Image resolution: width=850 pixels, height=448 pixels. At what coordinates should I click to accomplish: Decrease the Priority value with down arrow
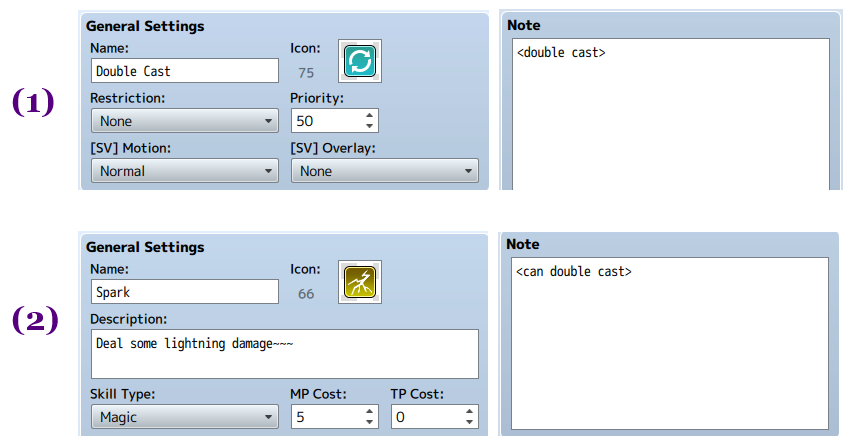(x=369, y=126)
